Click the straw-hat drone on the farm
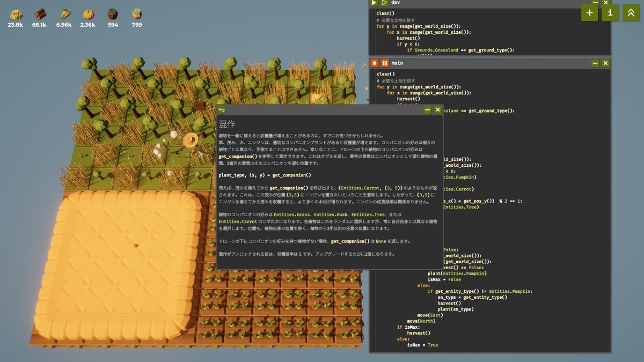The height and width of the screenshot is (362, 644). point(190,141)
